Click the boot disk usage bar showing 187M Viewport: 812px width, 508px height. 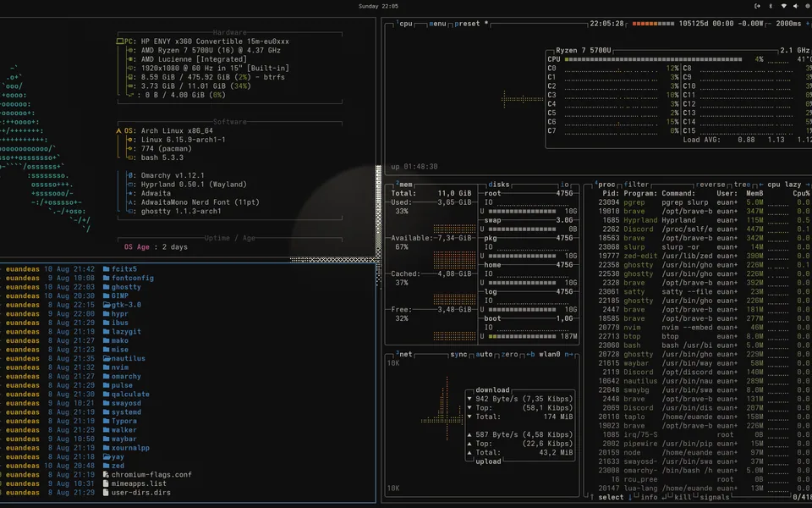pyautogui.click(x=522, y=336)
